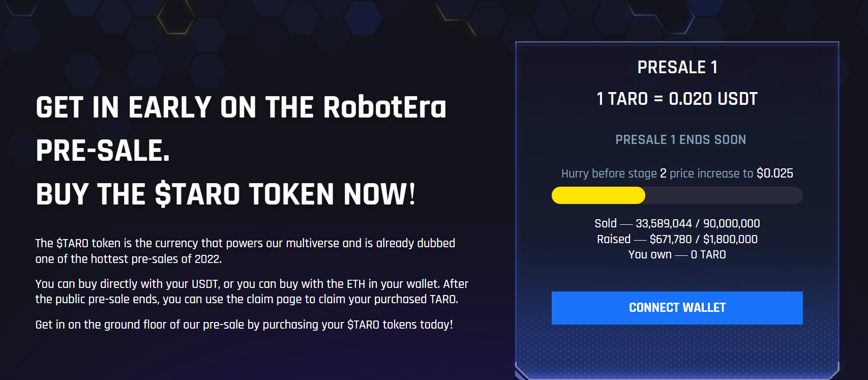Click the Sold 33,589,044 / 90,000,000 line
The height and width of the screenshot is (380, 868).
click(x=677, y=223)
